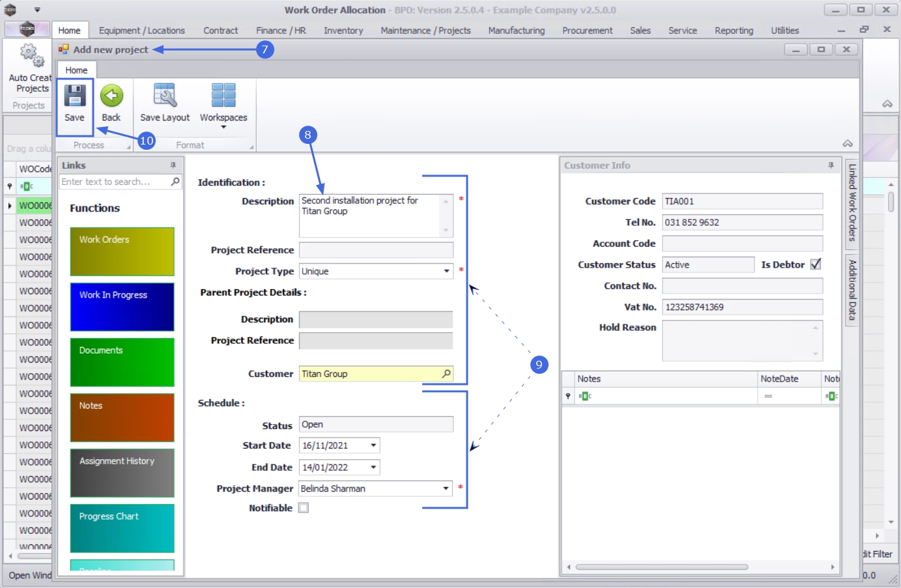The height and width of the screenshot is (588, 901).
Task: Click the Save Layout icon
Action: (x=165, y=96)
